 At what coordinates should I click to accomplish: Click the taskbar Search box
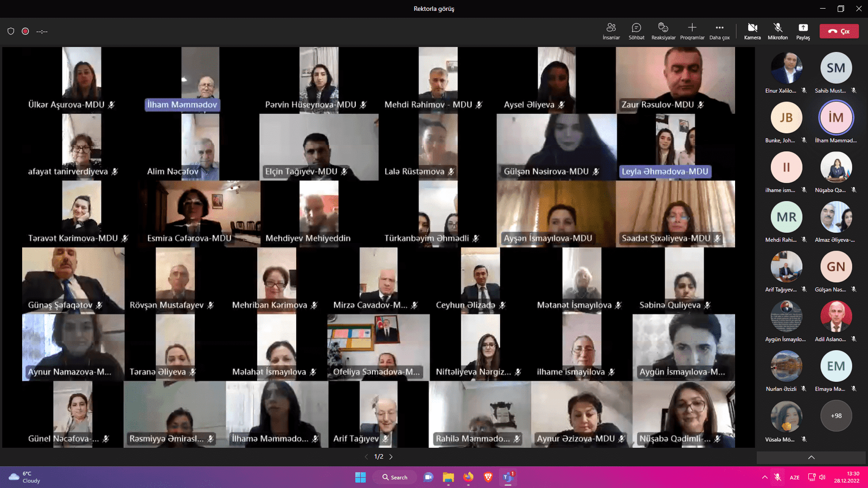point(394,477)
